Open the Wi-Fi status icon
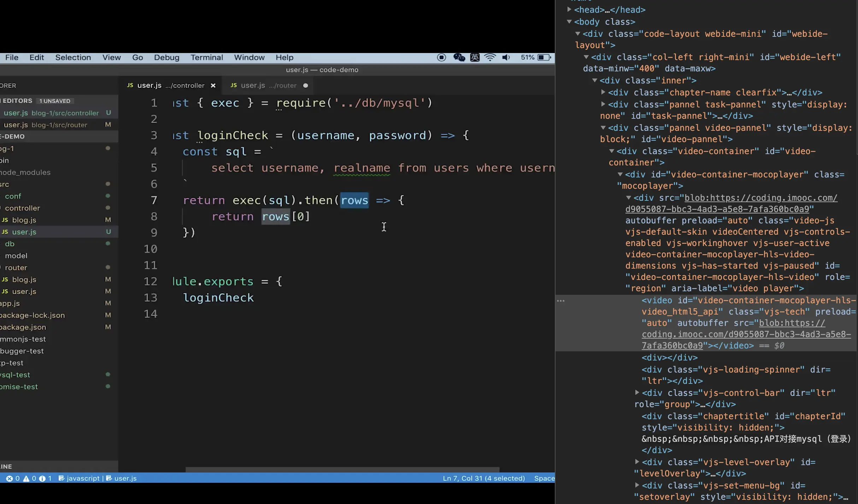Image resolution: width=858 pixels, height=504 pixels. [490, 57]
